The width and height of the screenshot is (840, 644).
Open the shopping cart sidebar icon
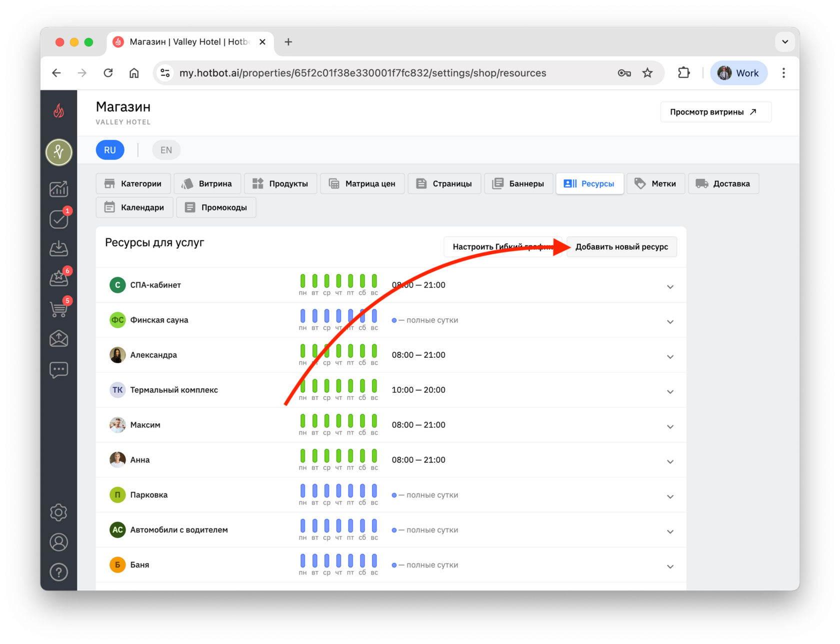[59, 308]
